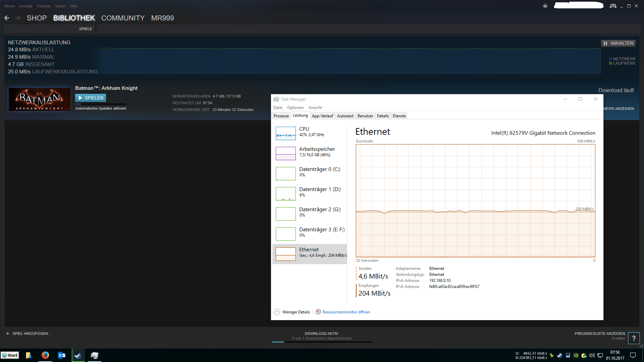Image resolution: width=644 pixels, height=362 pixels.
Task: Switch to the Autostart tab
Action: tap(345, 116)
